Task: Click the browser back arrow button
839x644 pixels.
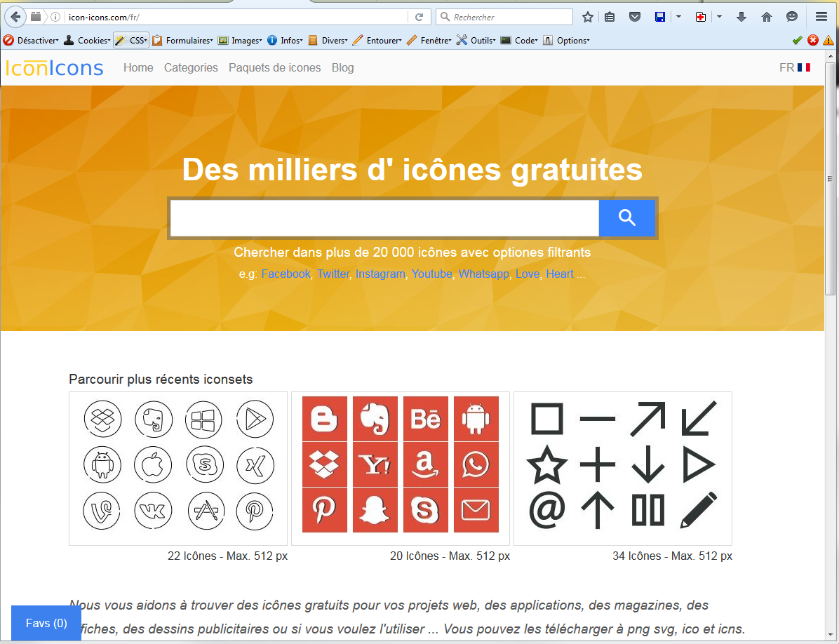Action: pyautogui.click(x=15, y=17)
